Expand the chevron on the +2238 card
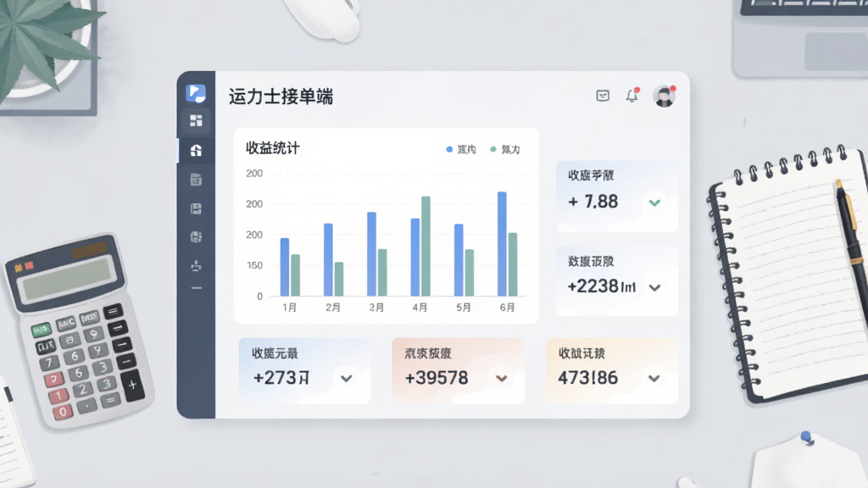Viewport: 868px width, 488px height. [654, 288]
